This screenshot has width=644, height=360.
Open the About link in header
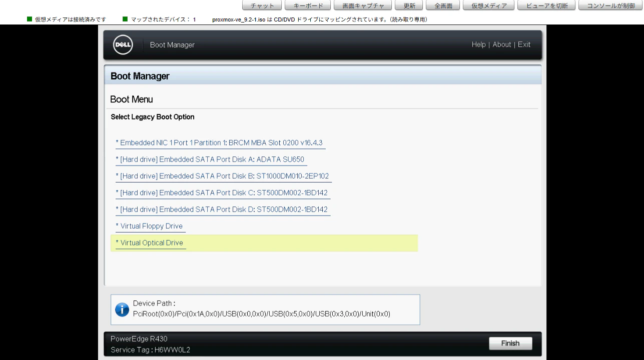coord(502,44)
